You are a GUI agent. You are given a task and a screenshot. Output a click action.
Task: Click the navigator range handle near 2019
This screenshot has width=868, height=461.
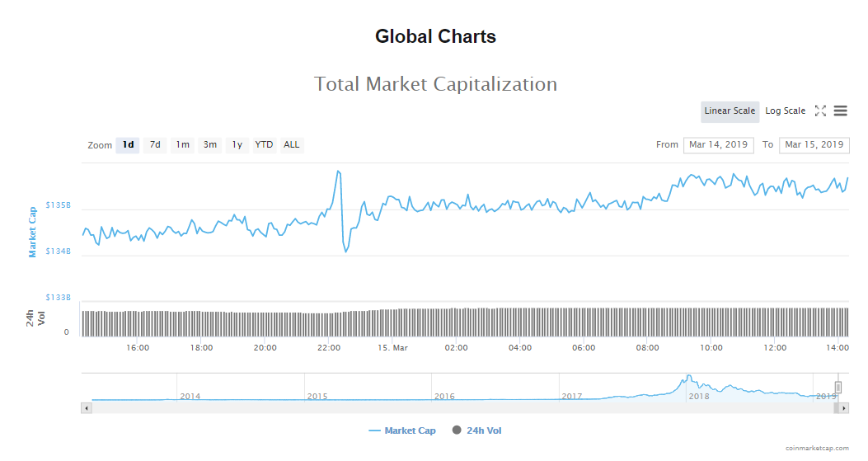tap(838, 387)
